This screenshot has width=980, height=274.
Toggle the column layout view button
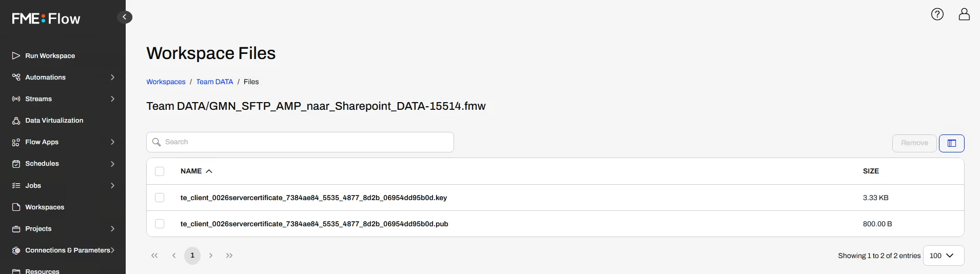(952, 143)
